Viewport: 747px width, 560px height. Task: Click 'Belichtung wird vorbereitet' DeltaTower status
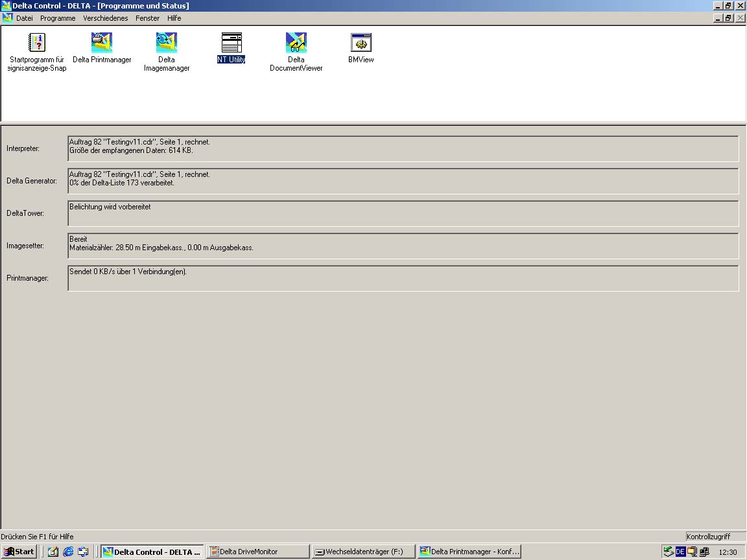[x=110, y=207]
